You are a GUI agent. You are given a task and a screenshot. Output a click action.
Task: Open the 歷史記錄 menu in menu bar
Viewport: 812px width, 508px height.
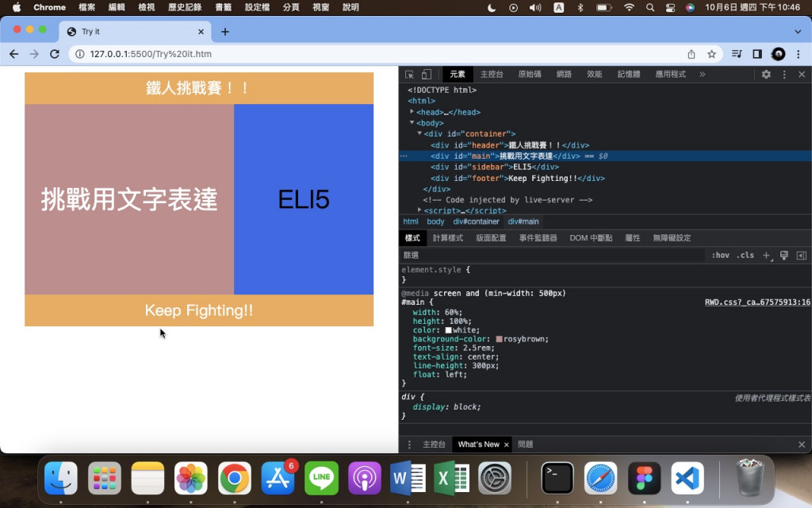(x=185, y=7)
